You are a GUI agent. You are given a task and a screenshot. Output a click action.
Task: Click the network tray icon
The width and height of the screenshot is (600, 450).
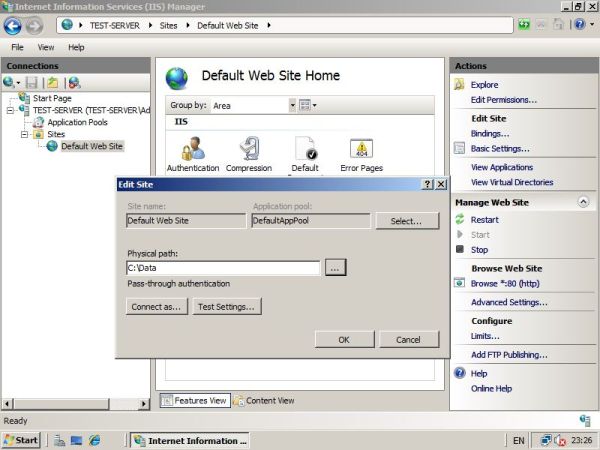point(546,440)
